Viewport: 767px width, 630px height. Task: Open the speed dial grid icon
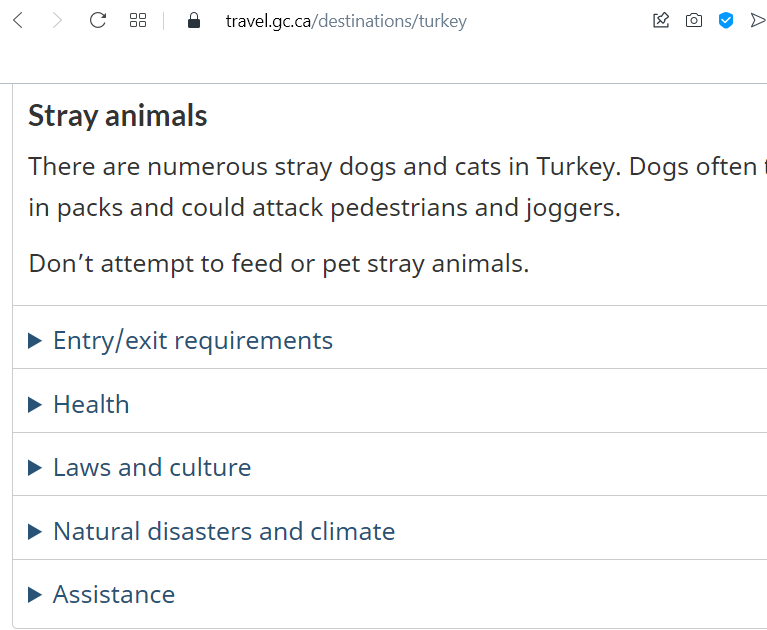138,20
